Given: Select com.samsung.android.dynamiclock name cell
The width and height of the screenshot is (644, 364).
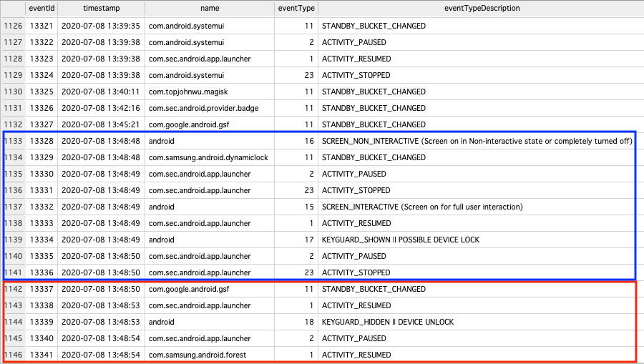Looking at the screenshot, I should tap(208, 157).
